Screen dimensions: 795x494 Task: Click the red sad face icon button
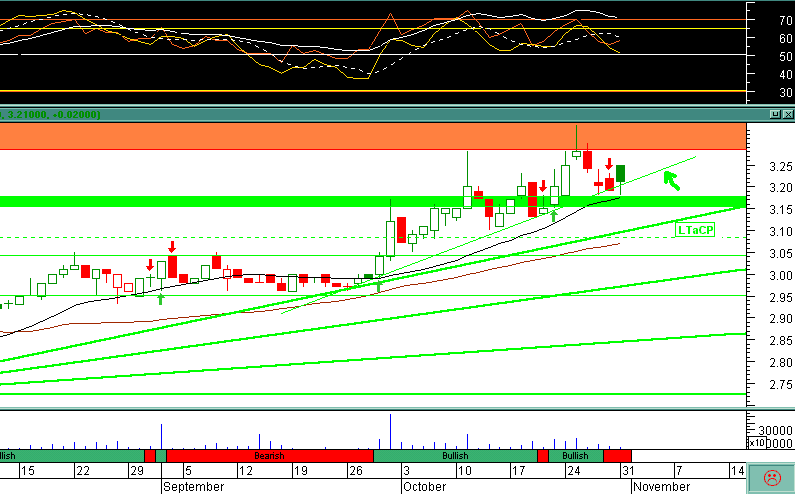click(772, 477)
